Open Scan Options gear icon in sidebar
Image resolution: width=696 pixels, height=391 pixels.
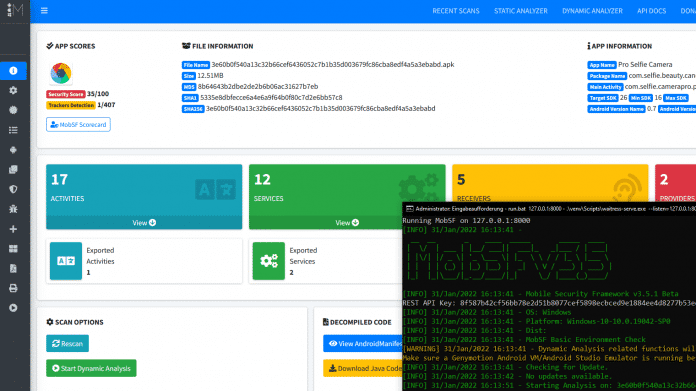[13, 90]
